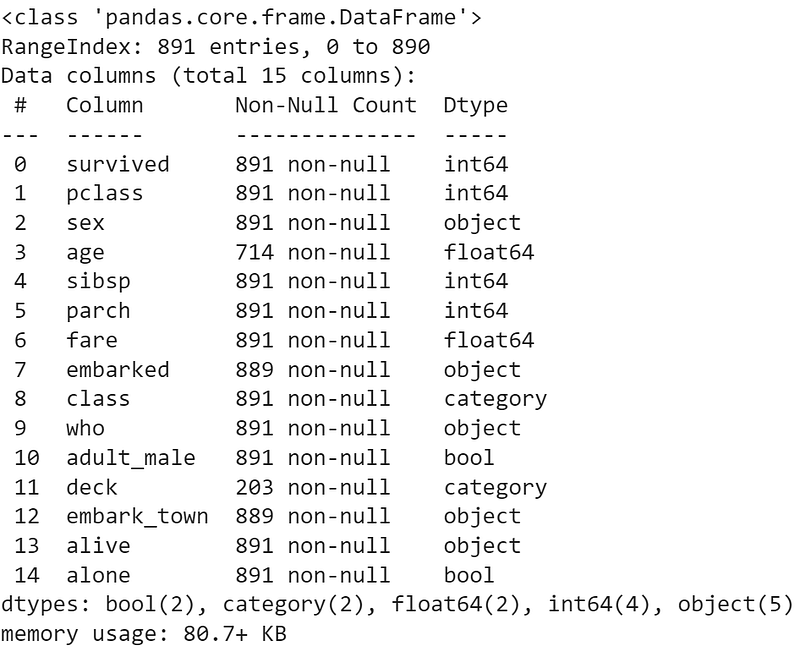Click the 203 non-null deck count
Screen dimensions: 800x651
[313, 487]
